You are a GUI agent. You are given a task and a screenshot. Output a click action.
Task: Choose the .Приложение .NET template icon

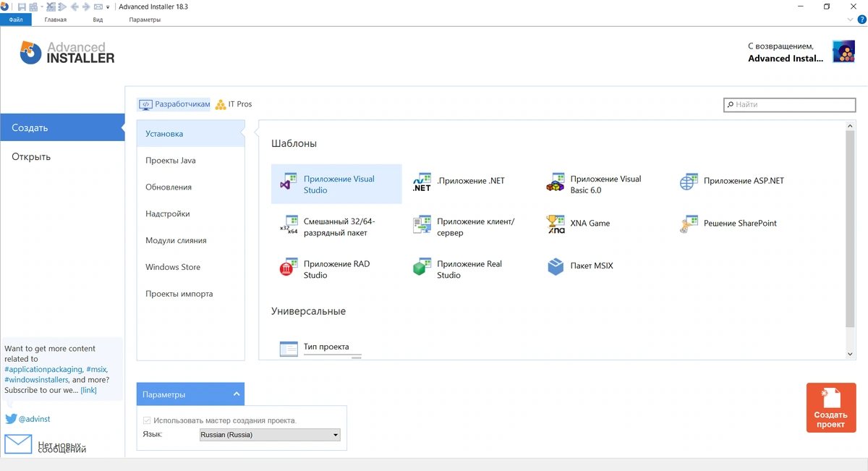pyautogui.click(x=422, y=182)
